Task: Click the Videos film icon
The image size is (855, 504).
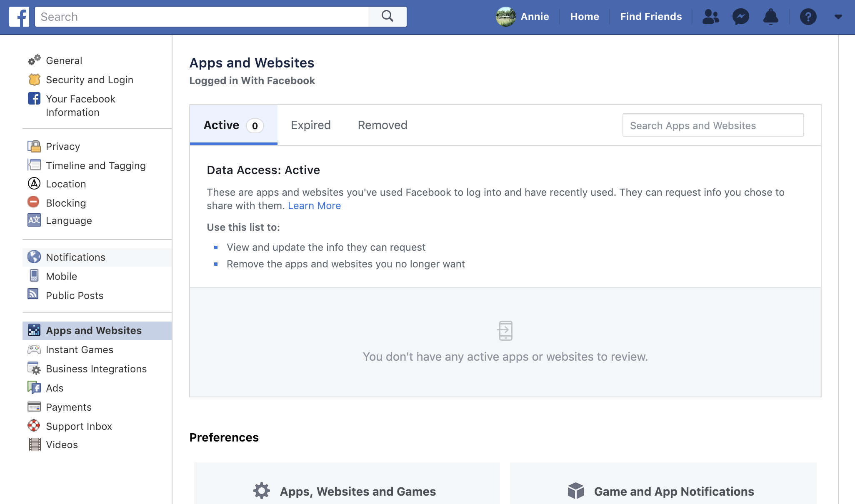Action: [35, 444]
